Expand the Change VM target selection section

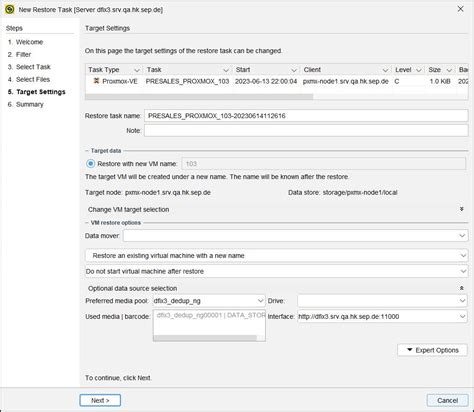462,209
